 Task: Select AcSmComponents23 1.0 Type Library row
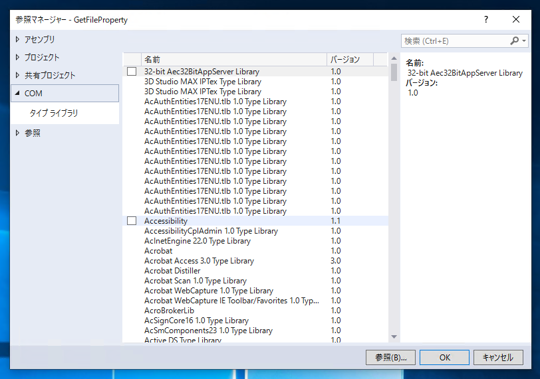tap(255, 330)
